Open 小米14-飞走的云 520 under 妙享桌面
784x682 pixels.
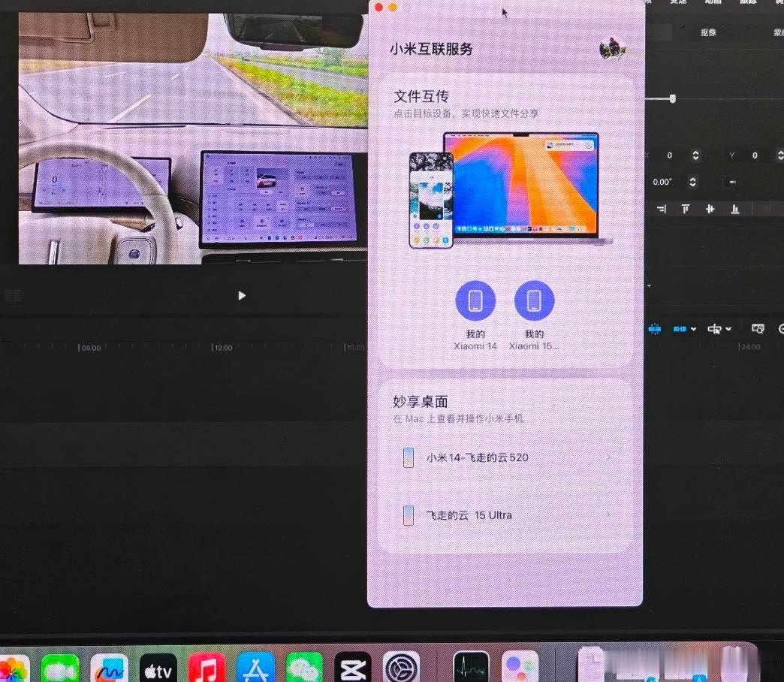coord(505,457)
